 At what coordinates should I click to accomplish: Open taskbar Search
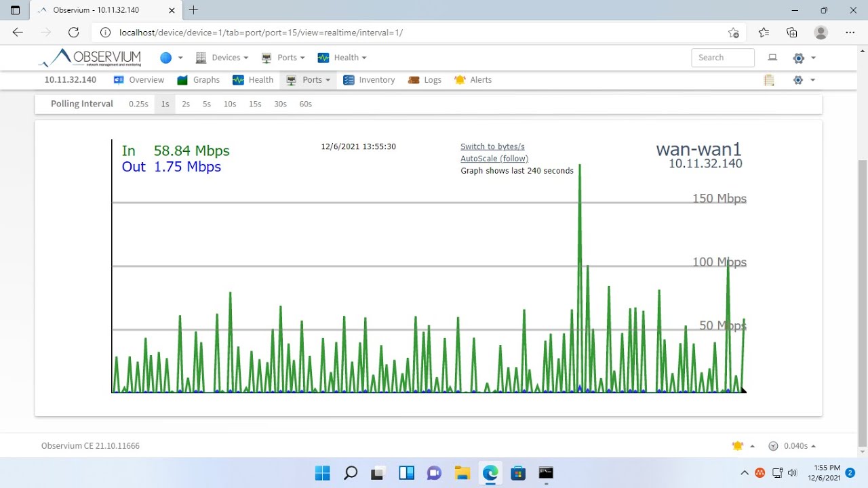point(351,472)
